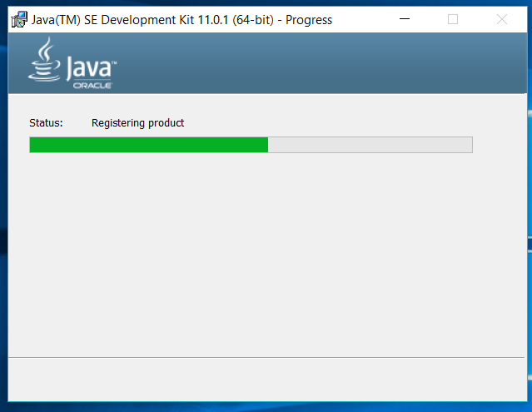Click the "Registering product" status text
532x412 pixels.
pos(137,123)
